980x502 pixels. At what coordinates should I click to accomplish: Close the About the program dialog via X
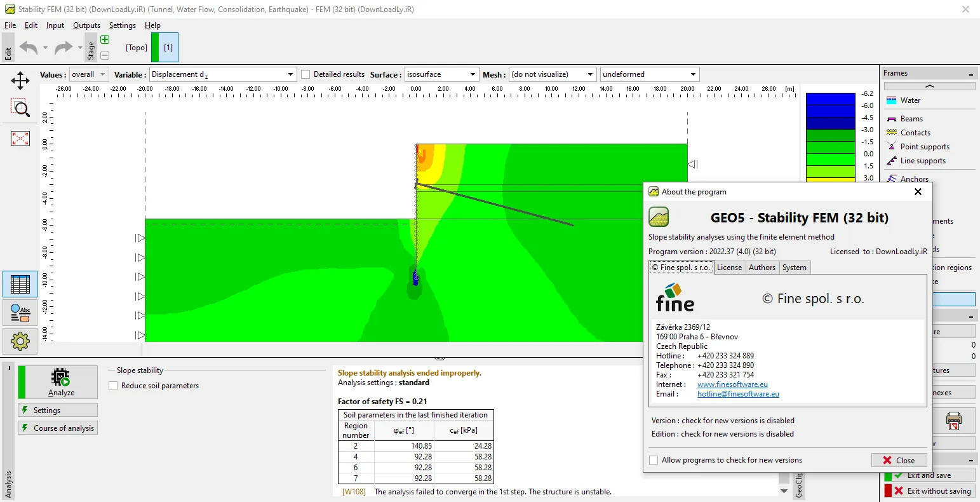(x=918, y=192)
